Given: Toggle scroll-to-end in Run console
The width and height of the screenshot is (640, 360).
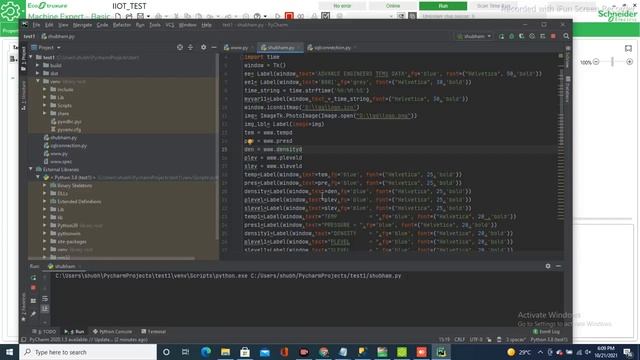Looking at the screenshot, I should point(45,309).
